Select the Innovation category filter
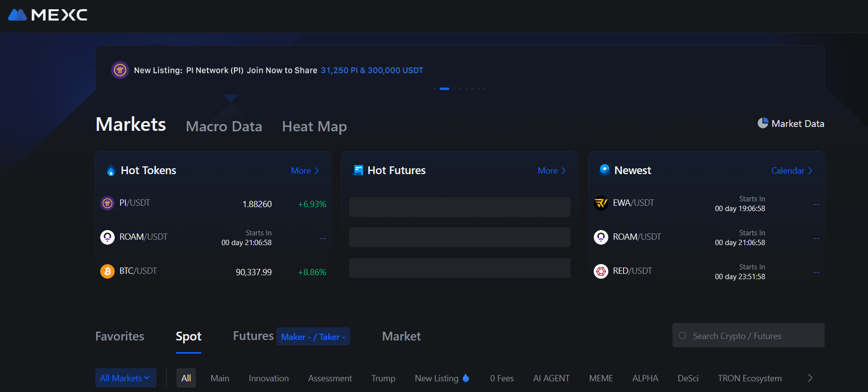Screen dimensions: 868x392 tap(269, 378)
